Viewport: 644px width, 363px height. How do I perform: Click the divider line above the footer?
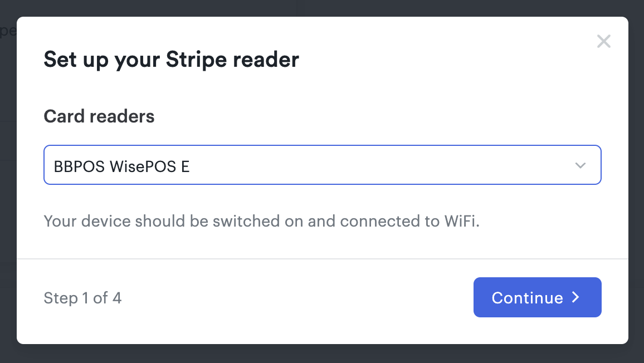[x=323, y=259]
